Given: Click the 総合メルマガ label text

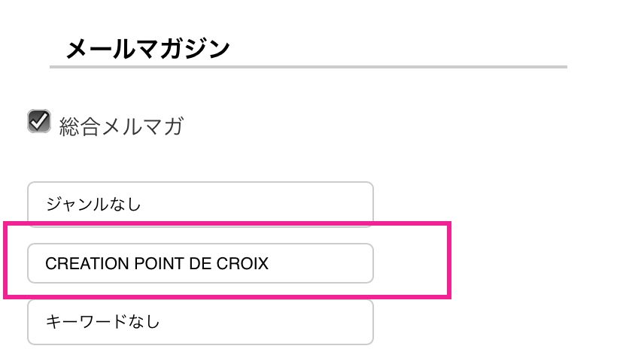Looking at the screenshot, I should (120, 126).
